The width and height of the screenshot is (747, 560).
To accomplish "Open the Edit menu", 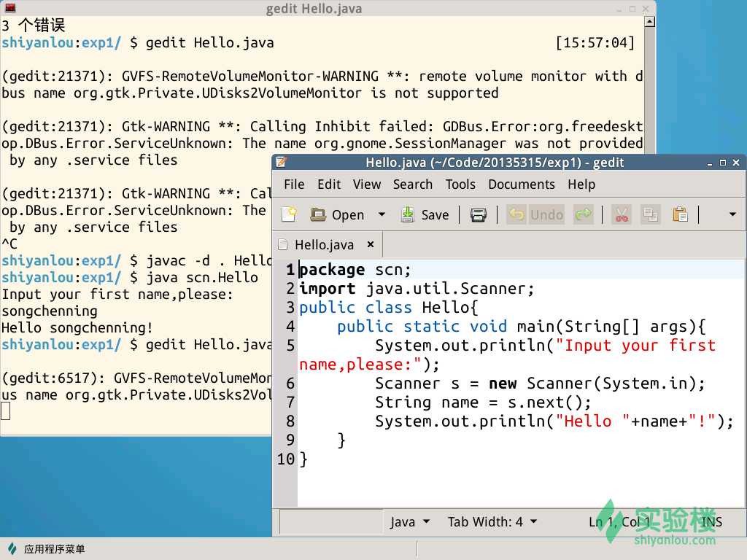I will coord(329,184).
